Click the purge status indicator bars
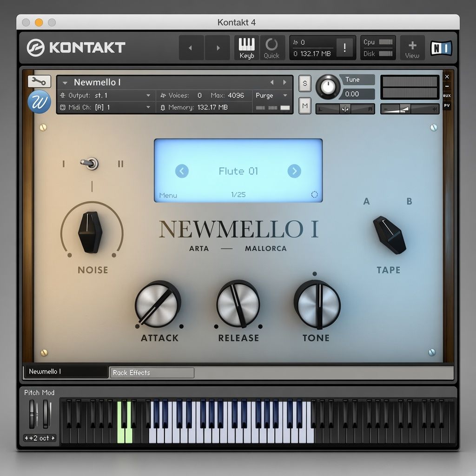The image size is (476, 476). coord(272,108)
